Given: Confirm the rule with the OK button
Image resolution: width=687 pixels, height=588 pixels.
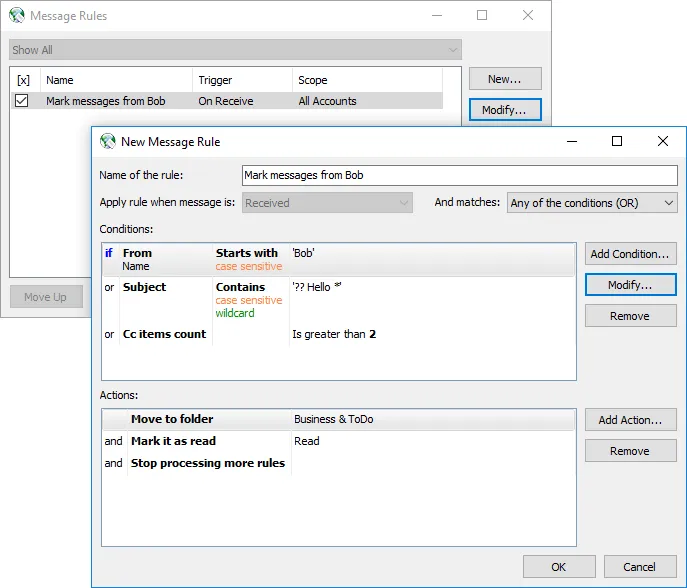Looking at the screenshot, I should (558, 567).
